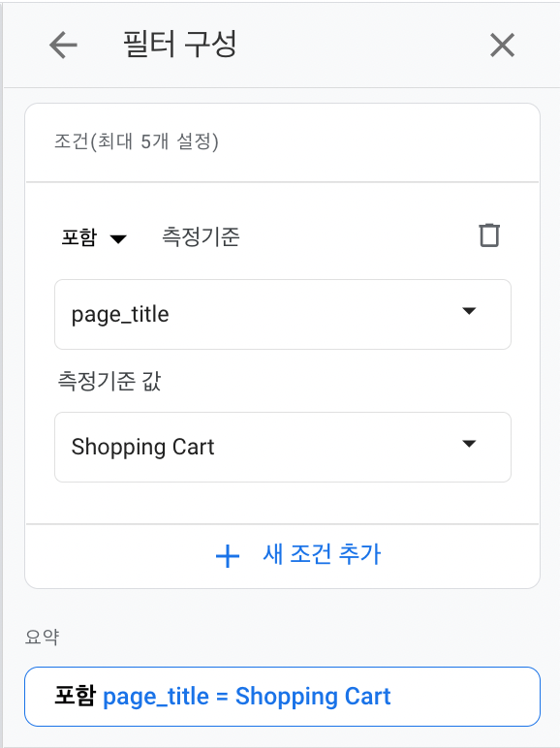Click the summary box showing page_title = Shopping Cart
The width and height of the screenshot is (560, 748).
282,697
